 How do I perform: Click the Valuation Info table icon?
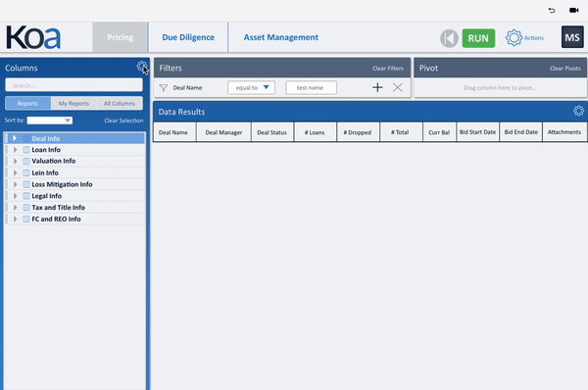[26, 161]
